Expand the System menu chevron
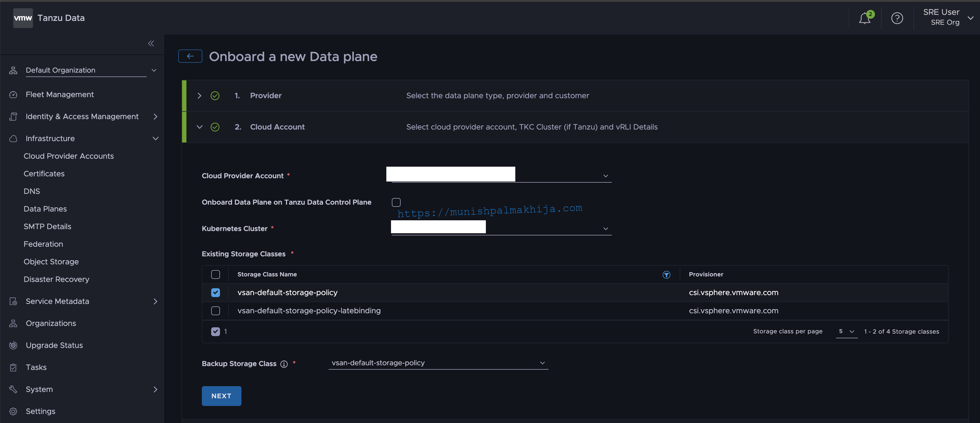Screen dimensions: 980x423 tap(155, 389)
